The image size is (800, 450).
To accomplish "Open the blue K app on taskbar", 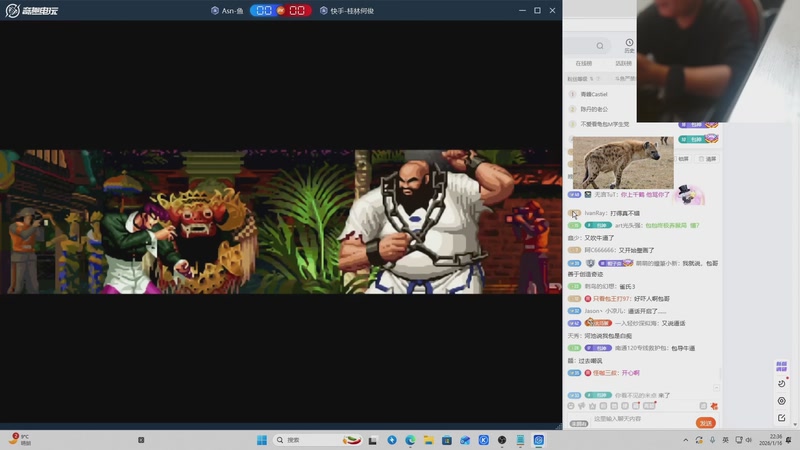I will point(484,440).
